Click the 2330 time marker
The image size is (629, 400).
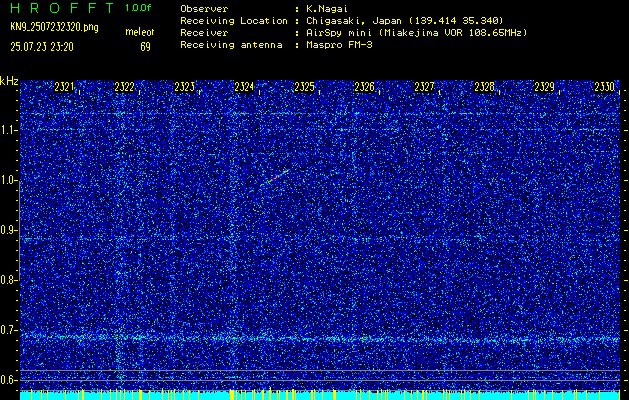(x=604, y=87)
